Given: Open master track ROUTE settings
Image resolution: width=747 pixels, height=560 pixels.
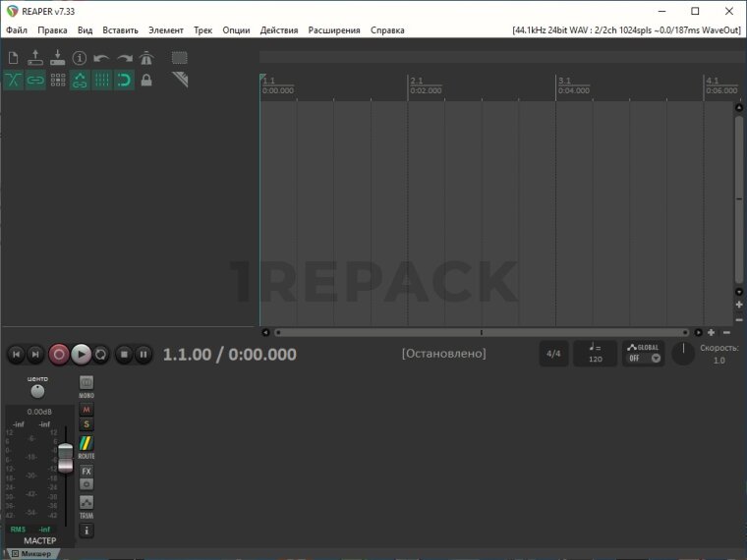Looking at the screenshot, I should (86, 446).
